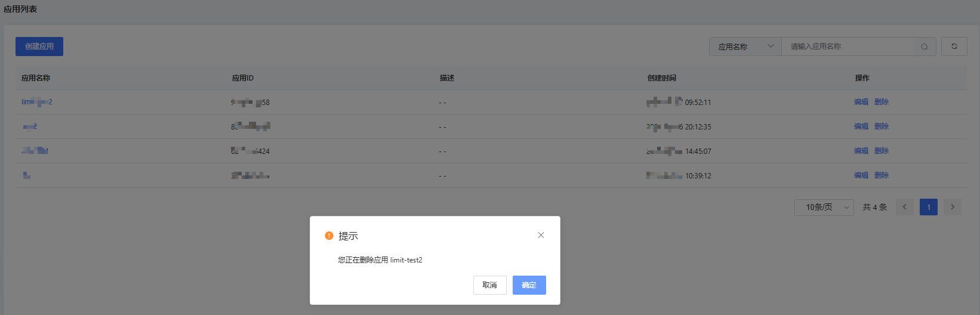Click the search magnifier icon
980x315 pixels.
924,47
